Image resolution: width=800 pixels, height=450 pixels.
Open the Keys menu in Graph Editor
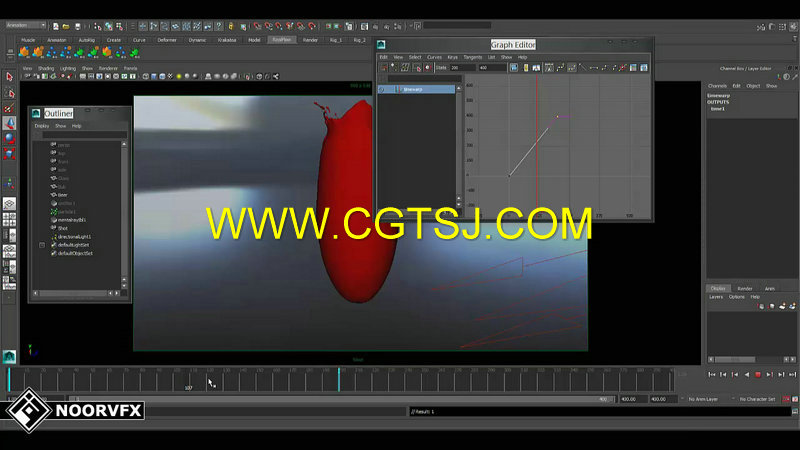(x=453, y=57)
